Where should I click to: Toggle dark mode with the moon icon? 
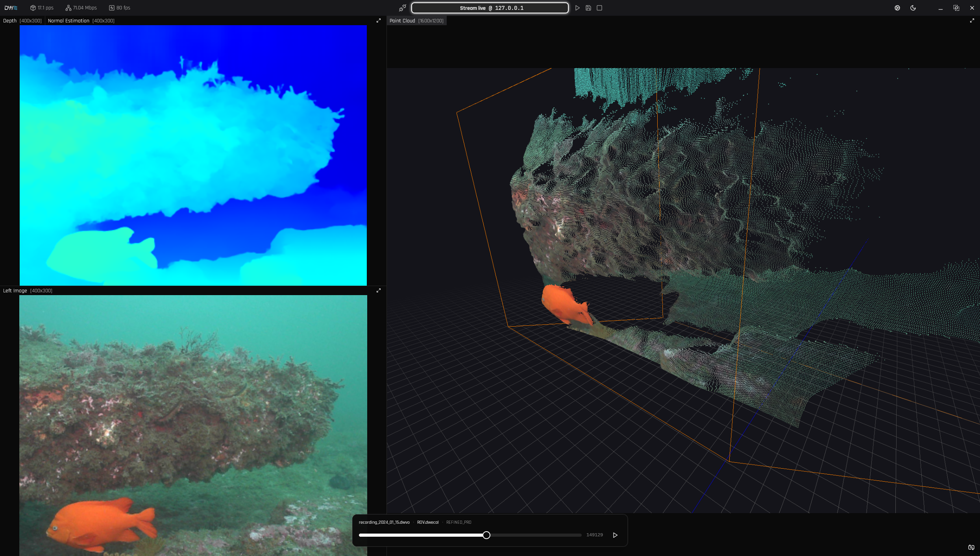coord(913,8)
